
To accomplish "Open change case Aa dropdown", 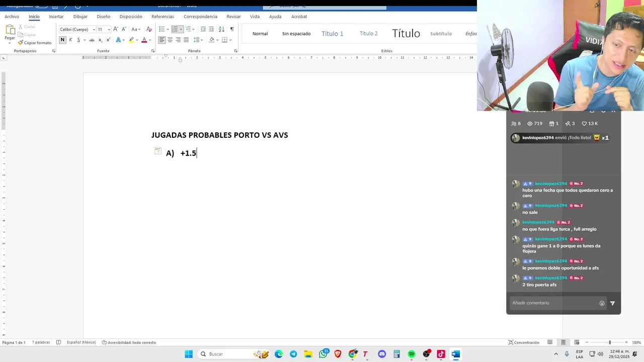I will [x=135, y=29].
